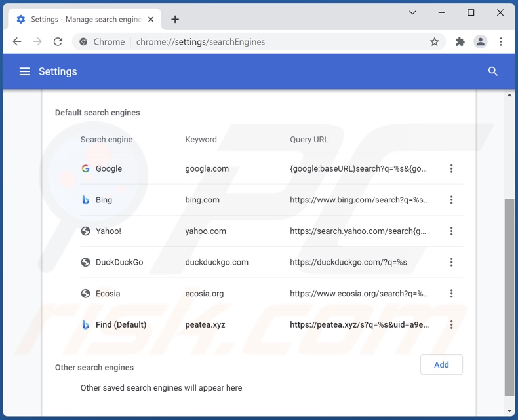Open more actions for DuckDuckGo engine
The width and height of the screenshot is (518, 420).
click(451, 263)
